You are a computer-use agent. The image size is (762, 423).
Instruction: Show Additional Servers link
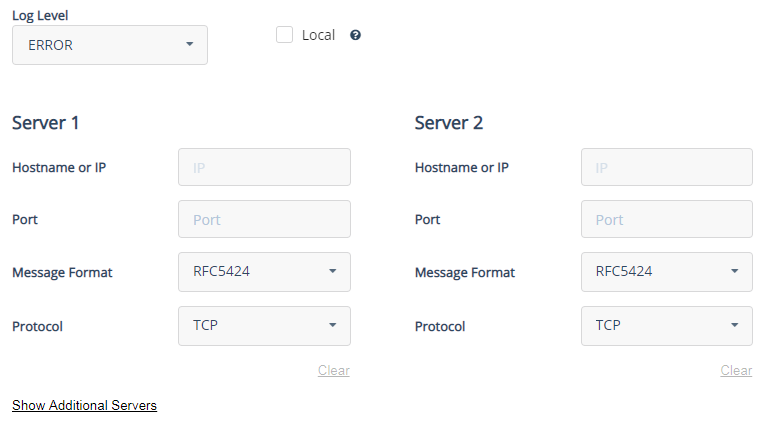pos(84,405)
